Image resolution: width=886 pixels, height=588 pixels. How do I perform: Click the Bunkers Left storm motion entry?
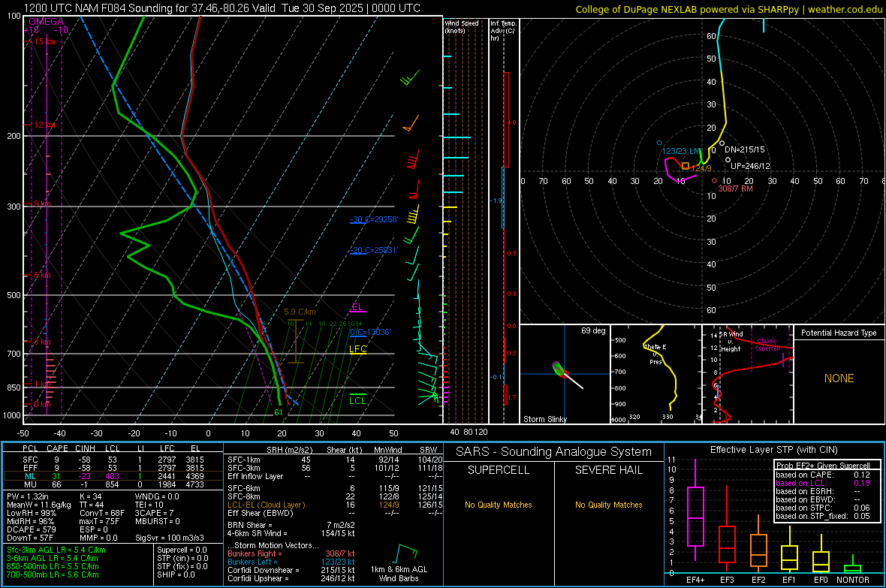point(291,562)
